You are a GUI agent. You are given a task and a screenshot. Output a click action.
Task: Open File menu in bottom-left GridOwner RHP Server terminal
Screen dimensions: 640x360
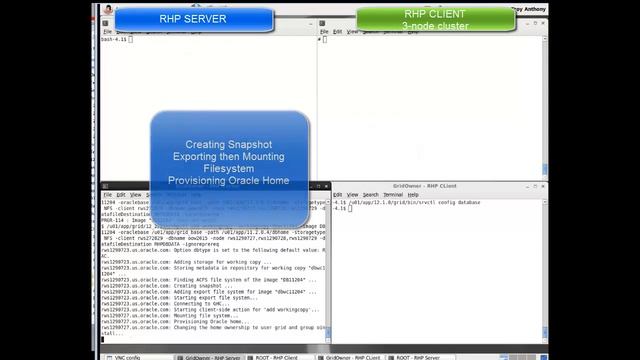click(107, 195)
